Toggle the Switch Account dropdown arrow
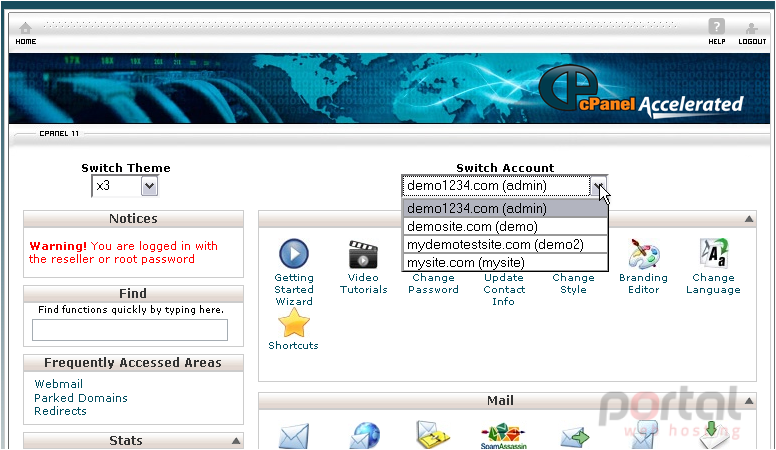 coord(598,186)
